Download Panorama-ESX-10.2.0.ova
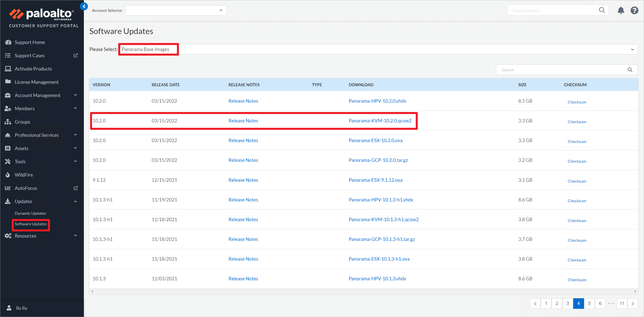Image resolution: width=644 pixels, height=317 pixels. coord(375,140)
